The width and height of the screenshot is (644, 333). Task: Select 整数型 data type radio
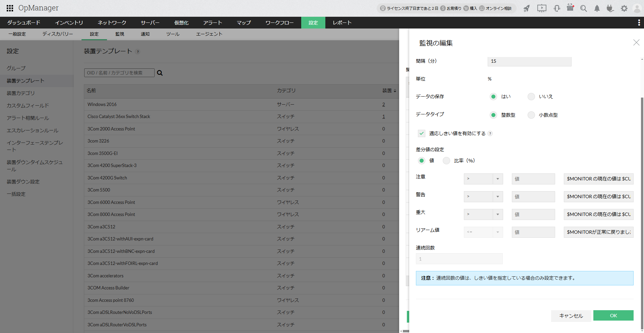click(x=493, y=115)
